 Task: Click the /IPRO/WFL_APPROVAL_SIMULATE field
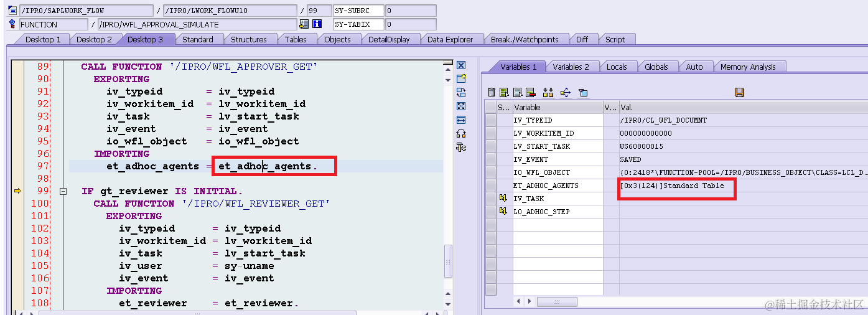coord(197,24)
